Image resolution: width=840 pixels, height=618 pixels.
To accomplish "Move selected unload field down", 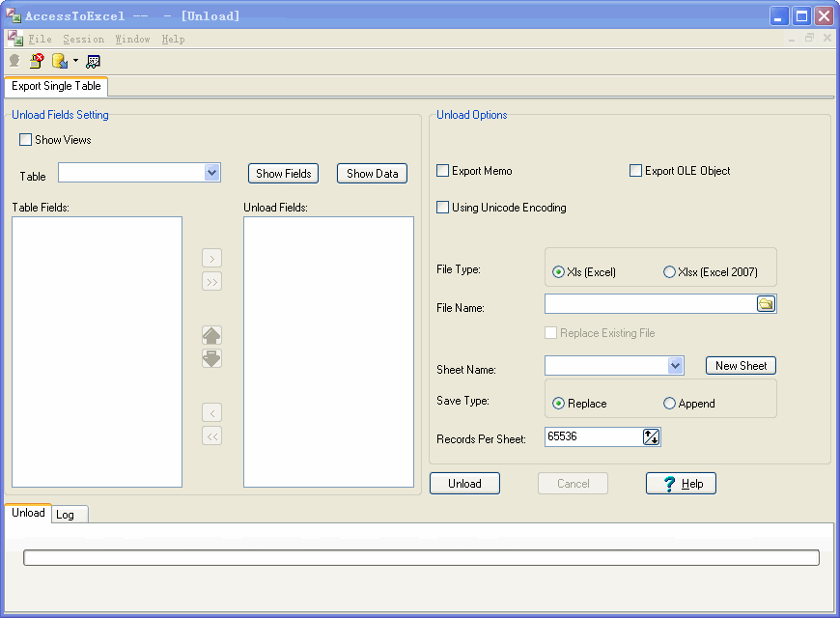I will [211, 358].
